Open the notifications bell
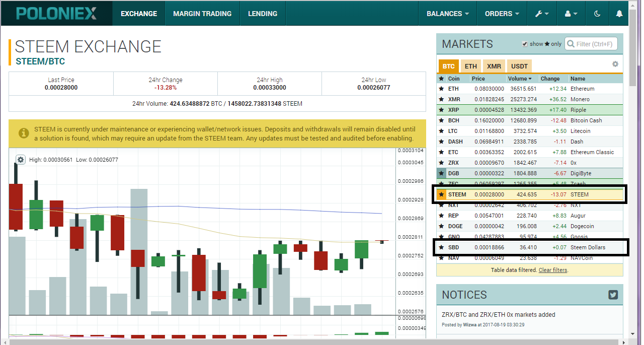 [x=619, y=14]
